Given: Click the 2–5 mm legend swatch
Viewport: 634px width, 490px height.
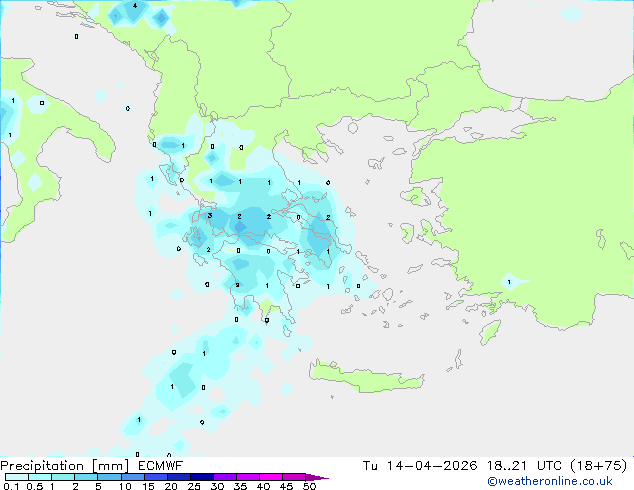Looking at the screenshot, I should (x=86, y=477).
